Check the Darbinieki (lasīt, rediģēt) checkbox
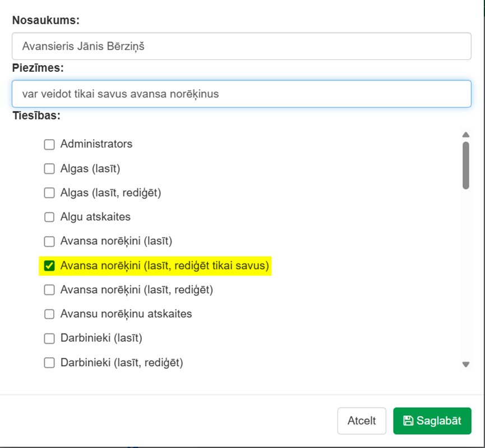Screen dimensions: 485x448 (x=49, y=363)
